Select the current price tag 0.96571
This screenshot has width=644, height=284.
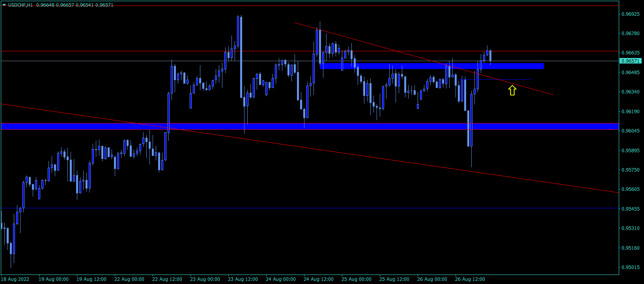(631, 61)
